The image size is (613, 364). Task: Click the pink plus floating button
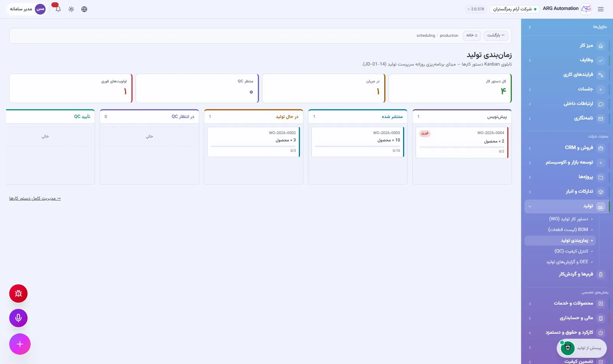[x=20, y=344]
